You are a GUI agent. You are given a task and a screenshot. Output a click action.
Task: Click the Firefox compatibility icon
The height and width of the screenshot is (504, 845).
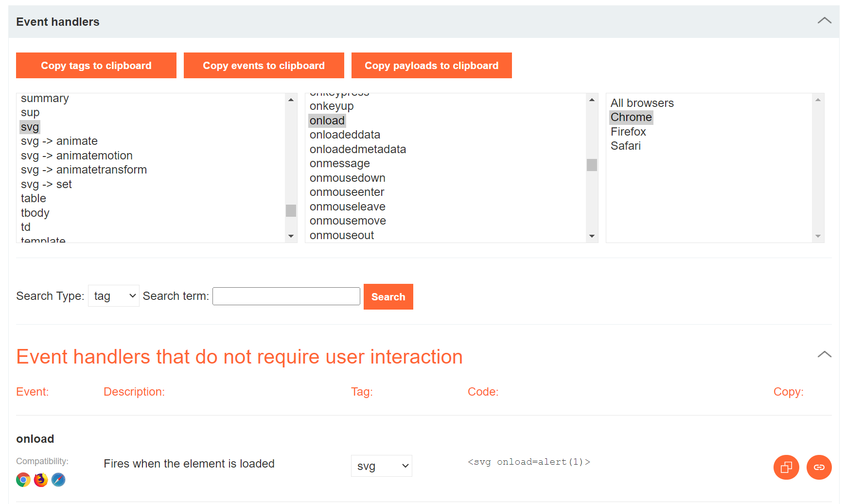41,480
